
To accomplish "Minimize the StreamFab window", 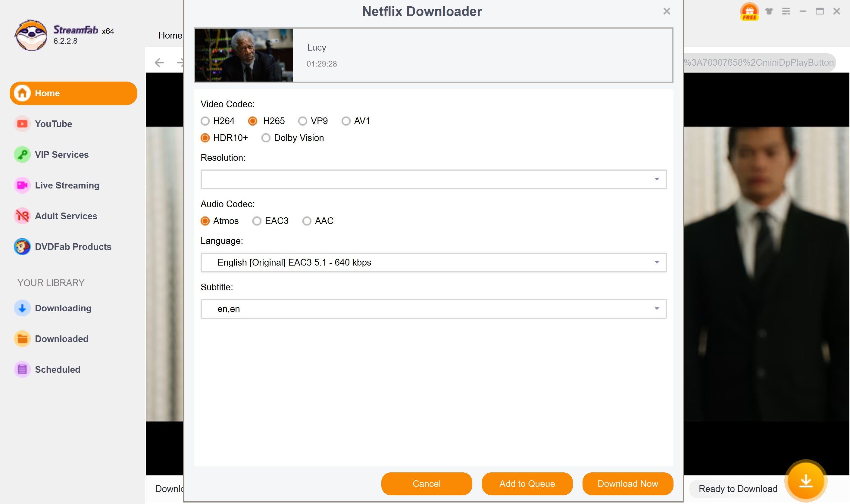I will point(803,11).
